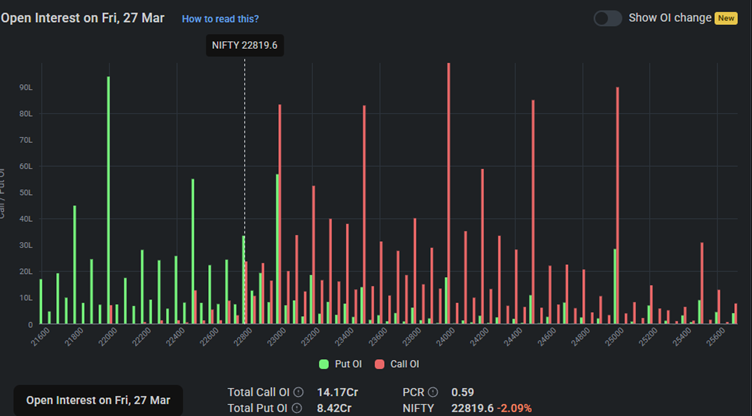This screenshot has height=416, width=752.
Task: Click the Call OI legend label
Action: [405, 364]
